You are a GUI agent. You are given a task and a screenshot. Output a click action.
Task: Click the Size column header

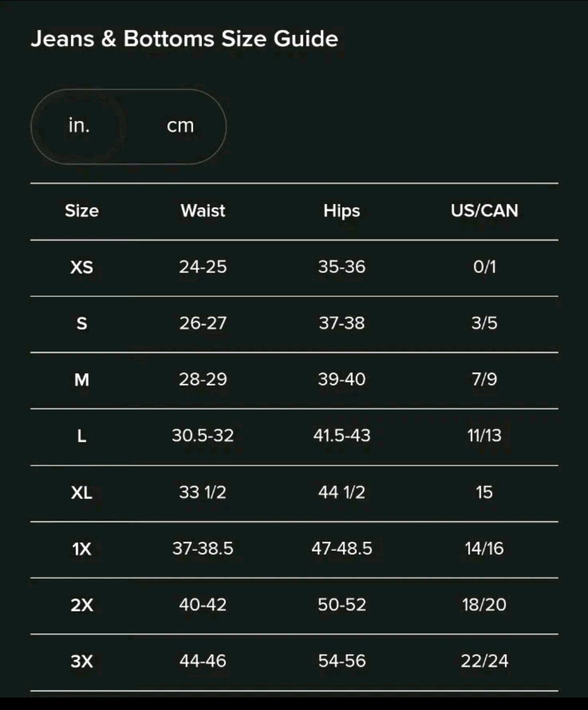[x=82, y=211]
